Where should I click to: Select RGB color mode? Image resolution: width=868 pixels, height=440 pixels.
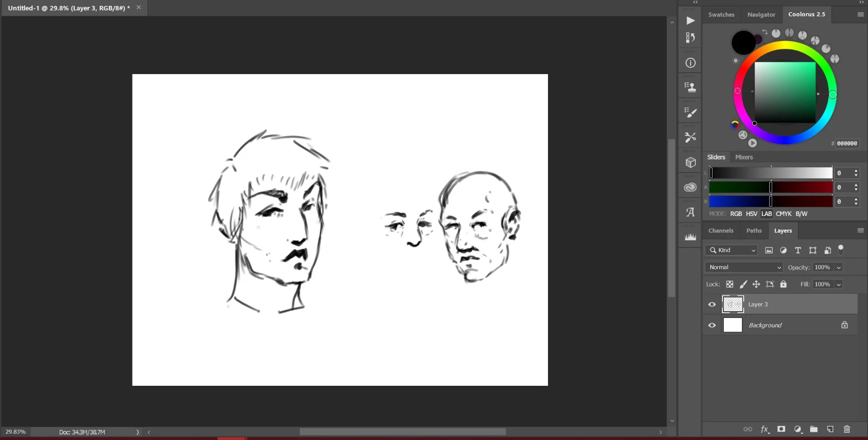(x=736, y=214)
